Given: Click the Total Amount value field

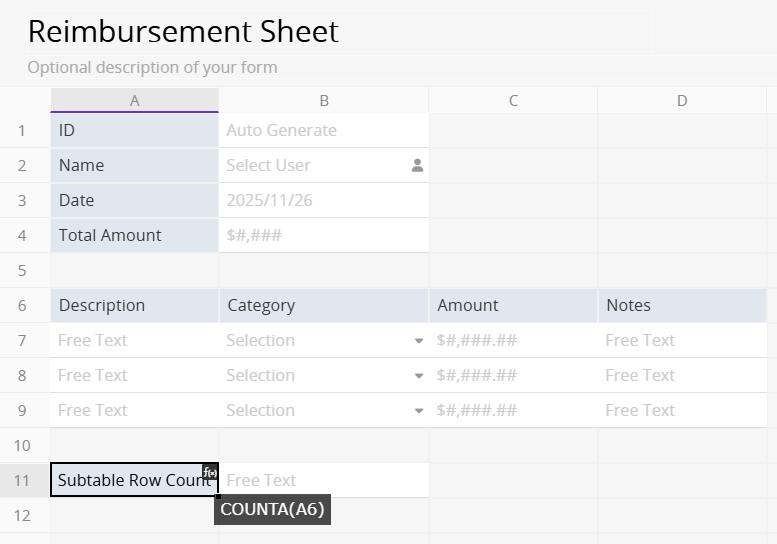Looking at the screenshot, I should tap(322, 235).
